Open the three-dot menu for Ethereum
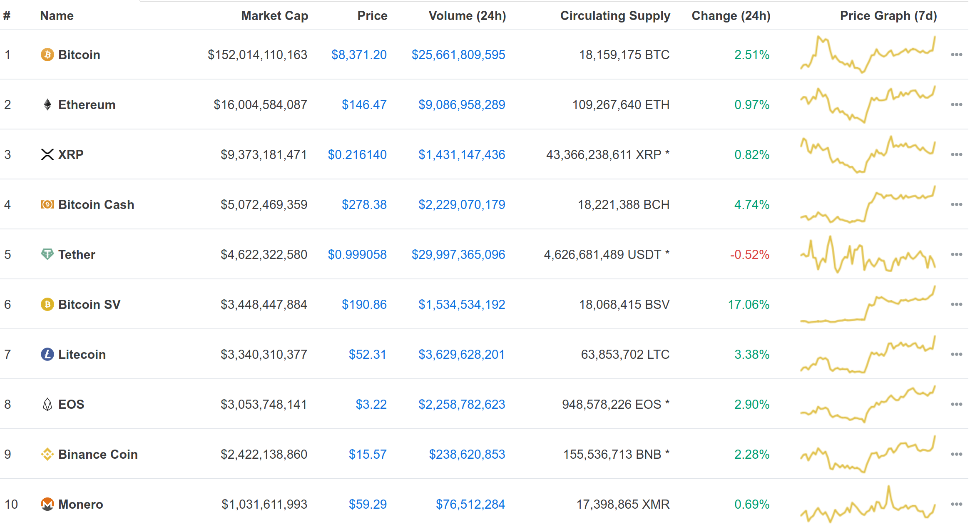The width and height of the screenshot is (980, 527). click(957, 104)
